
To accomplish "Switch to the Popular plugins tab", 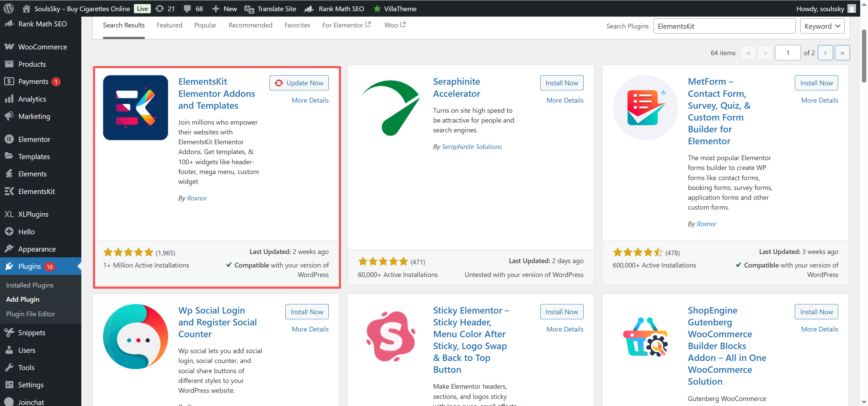I will click(x=205, y=25).
